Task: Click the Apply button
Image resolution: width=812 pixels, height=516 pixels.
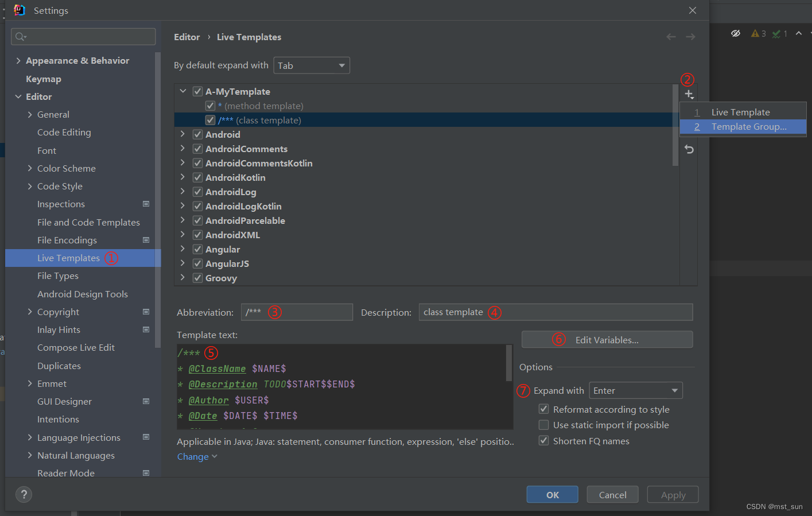Action: tap(673, 495)
